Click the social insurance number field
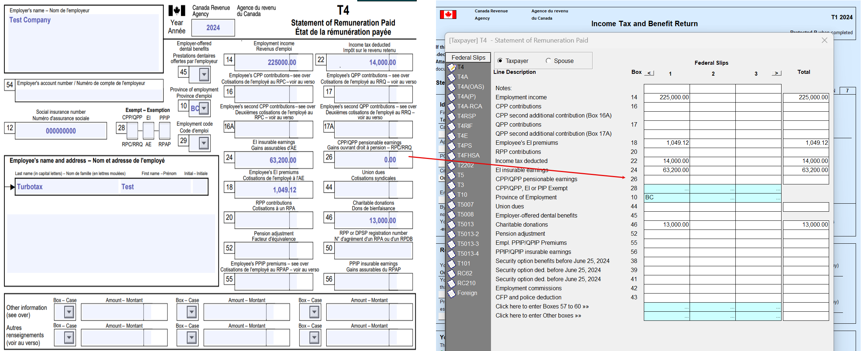The image size is (868, 351). click(x=61, y=131)
